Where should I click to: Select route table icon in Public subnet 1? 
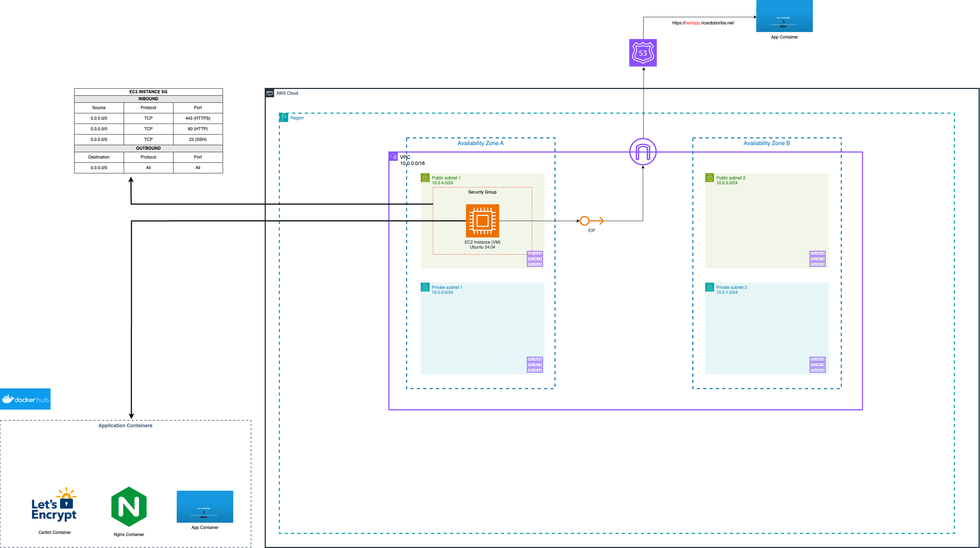535,259
